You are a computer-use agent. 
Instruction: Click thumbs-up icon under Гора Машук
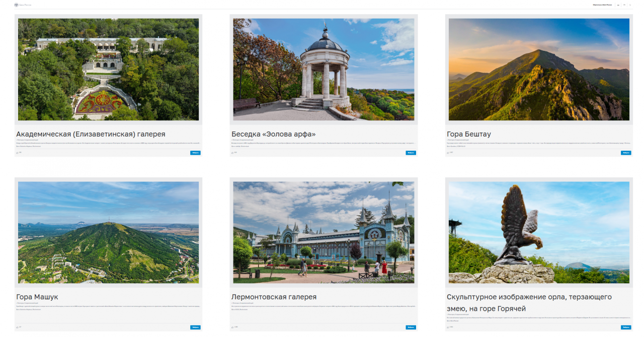coord(18,327)
